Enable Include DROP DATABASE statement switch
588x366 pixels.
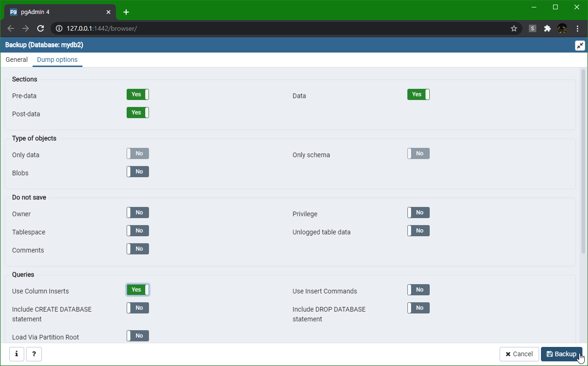coord(419,308)
